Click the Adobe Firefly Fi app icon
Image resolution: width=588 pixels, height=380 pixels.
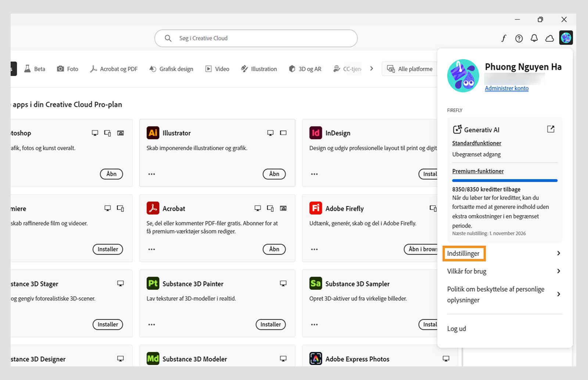tap(316, 208)
